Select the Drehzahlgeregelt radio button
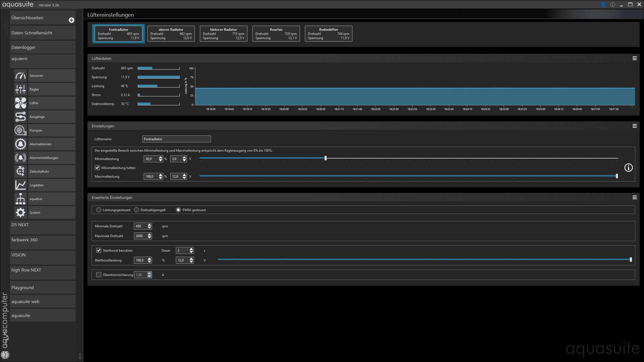 tap(136, 210)
